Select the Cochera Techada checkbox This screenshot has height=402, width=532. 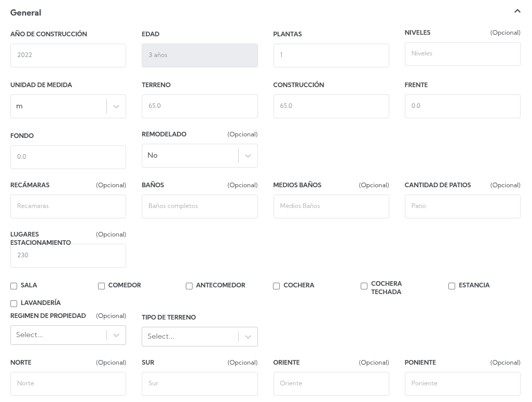pos(364,286)
